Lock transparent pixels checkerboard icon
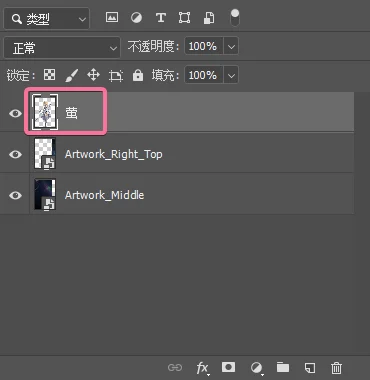Viewport: 370px width, 380px height. [x=50, y=75]
